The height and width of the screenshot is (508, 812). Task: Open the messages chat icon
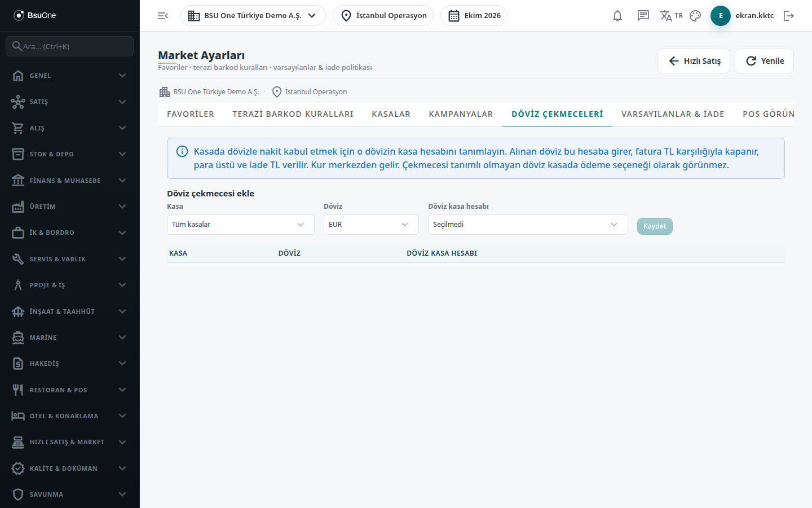(x=643, y=16)
